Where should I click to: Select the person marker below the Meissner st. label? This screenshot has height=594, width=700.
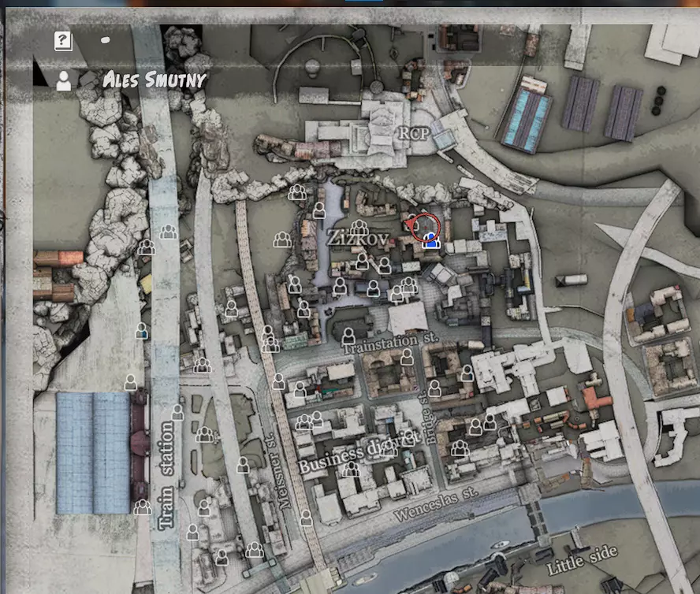(x=306, y=518)
